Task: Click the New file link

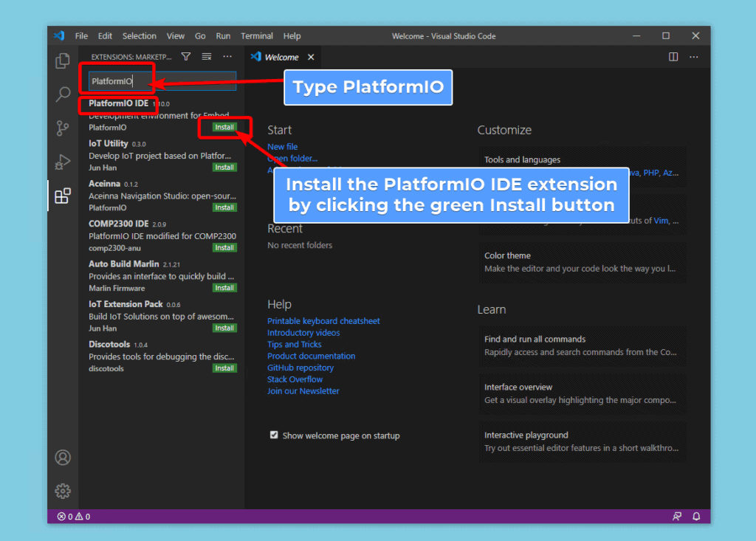Action: pyautogui.click(x=283, y=147)
